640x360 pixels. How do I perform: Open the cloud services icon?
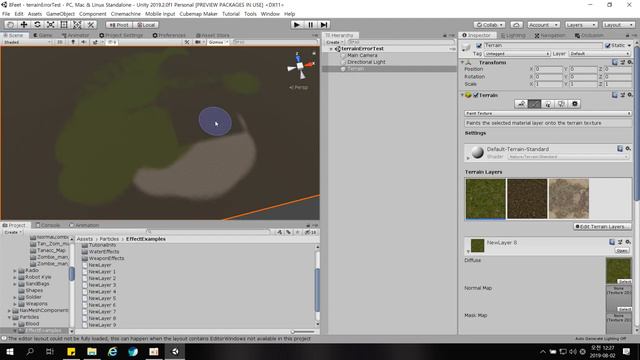pos(516,25)
